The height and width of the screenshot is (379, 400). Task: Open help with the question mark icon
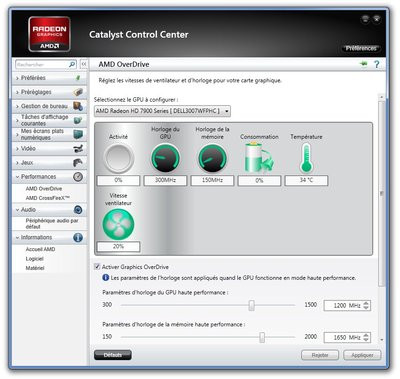tap(377, 64)
